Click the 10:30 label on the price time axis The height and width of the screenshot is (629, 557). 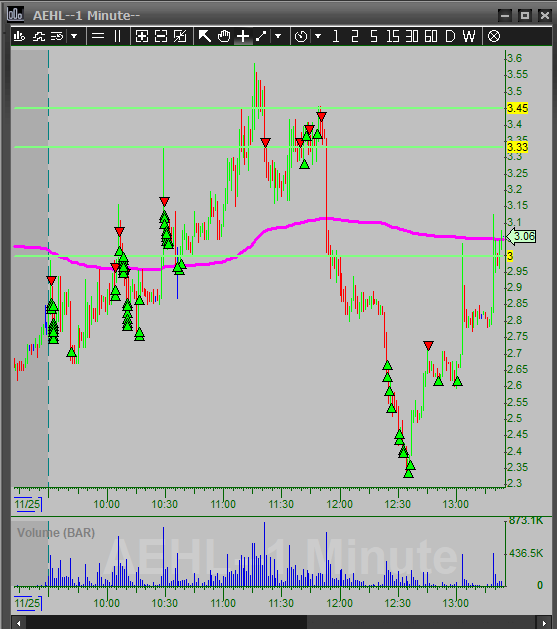coord(164,504)
